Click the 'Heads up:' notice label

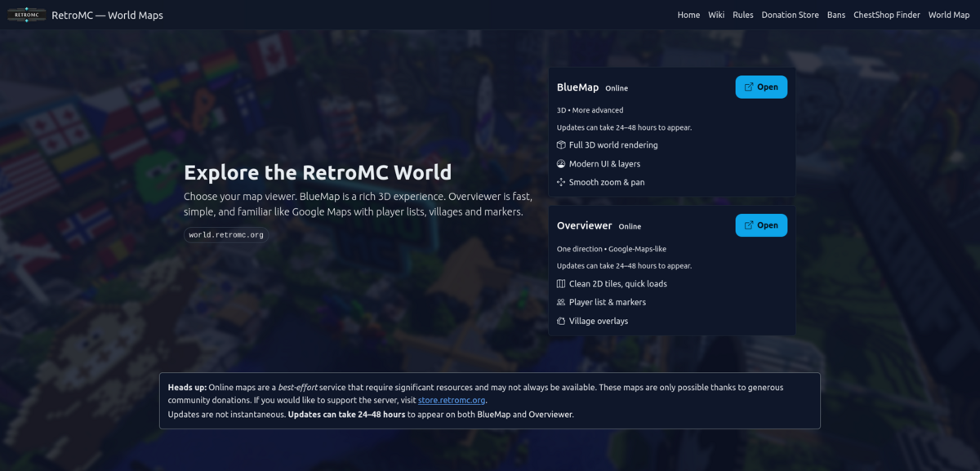click(187, 387)
